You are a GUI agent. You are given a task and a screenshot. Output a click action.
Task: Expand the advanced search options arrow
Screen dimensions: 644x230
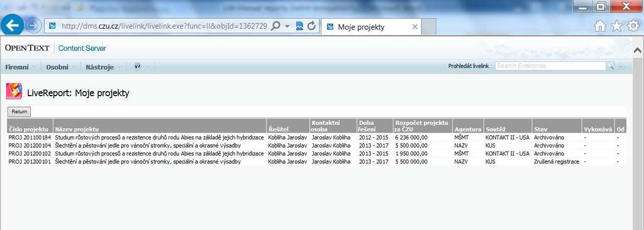pyautogui.click(x=621, y=67)
